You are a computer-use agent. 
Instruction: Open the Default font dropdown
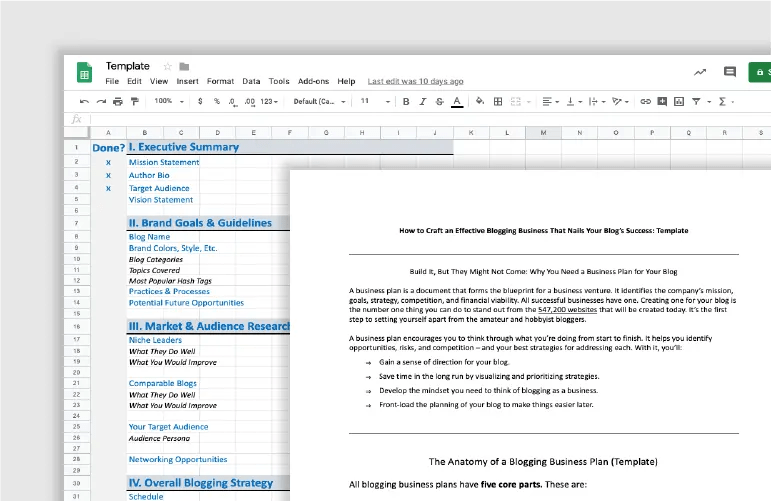click(x=319, y=101)
